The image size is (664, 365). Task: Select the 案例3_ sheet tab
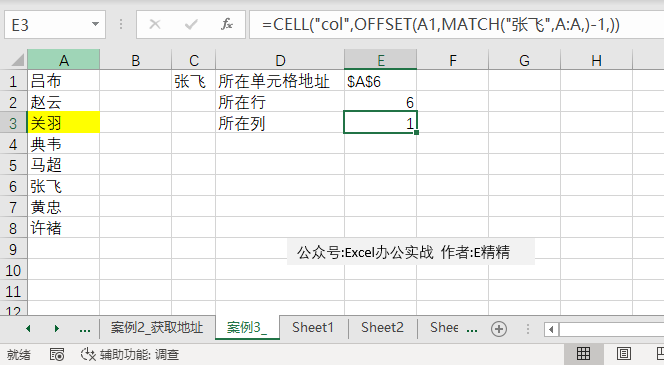pyautogui.click(x=246, y=328)
